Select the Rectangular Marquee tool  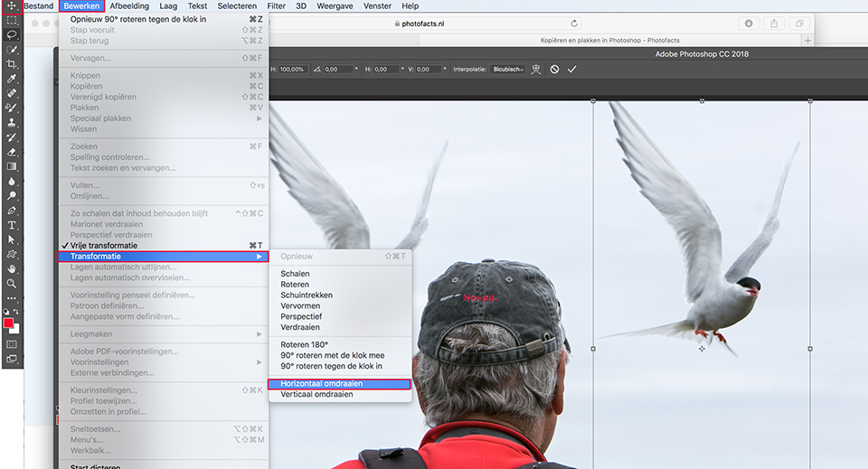coord(12,21)
